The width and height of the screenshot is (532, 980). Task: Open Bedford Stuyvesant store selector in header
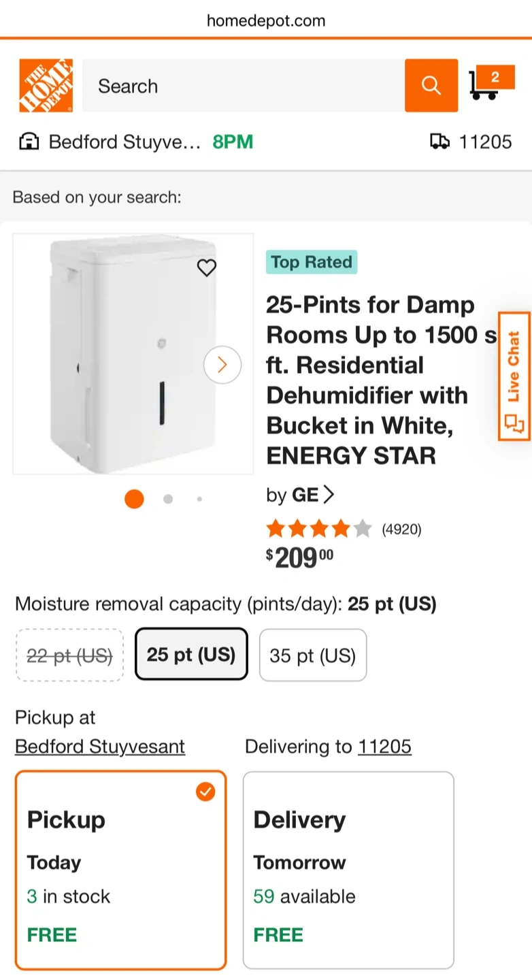125,142
